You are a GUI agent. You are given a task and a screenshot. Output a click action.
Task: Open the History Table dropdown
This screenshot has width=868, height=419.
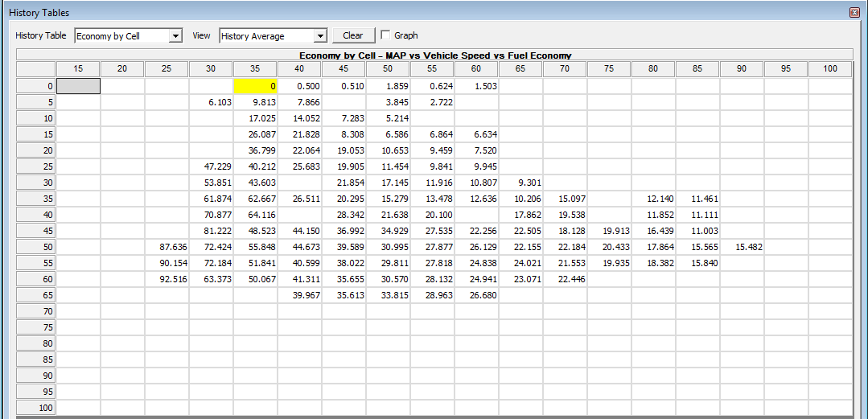pos(175,36)
